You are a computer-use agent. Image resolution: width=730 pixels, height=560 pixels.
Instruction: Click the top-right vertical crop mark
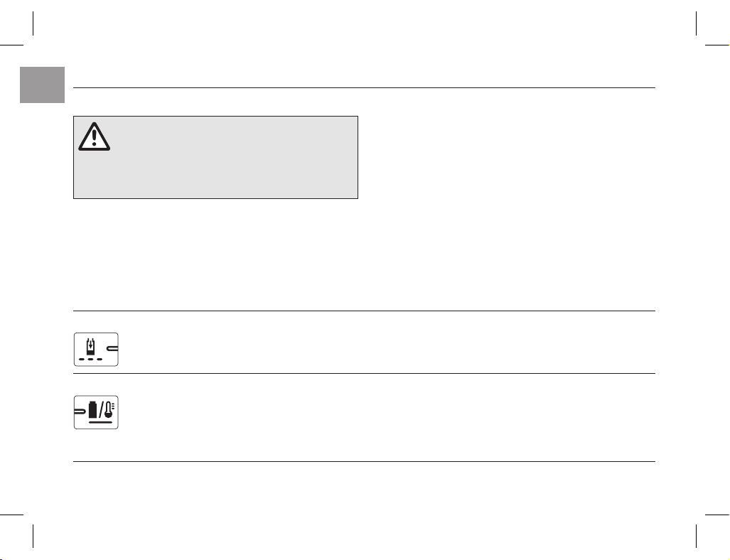click(697, 23)
